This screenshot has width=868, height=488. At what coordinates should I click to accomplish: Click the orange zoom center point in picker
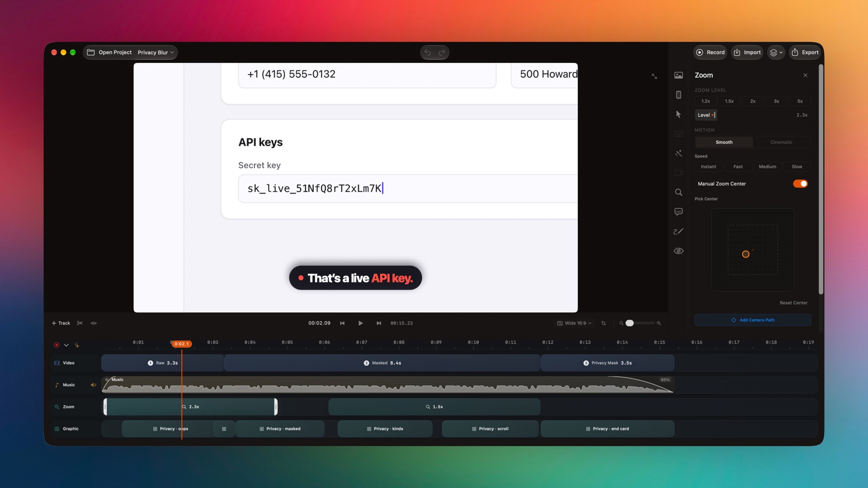746,254
